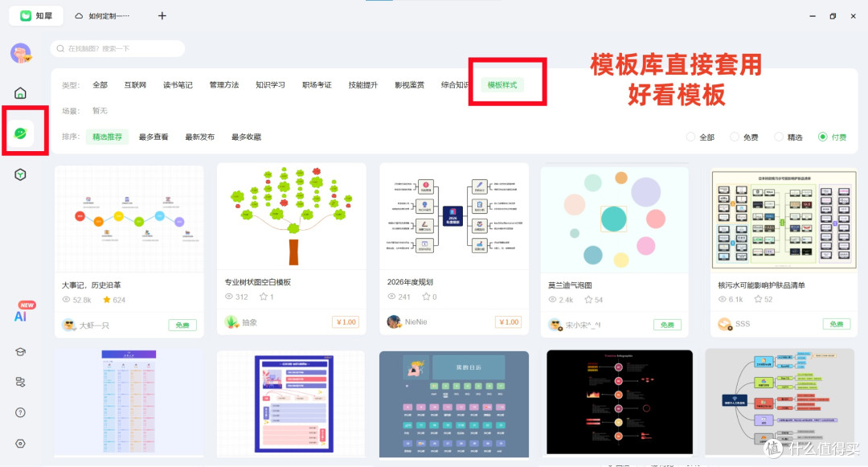Click star icon on 莫兰迪气泡图 card
This screenshot has height=467, width=868.
tap(588, 300)
